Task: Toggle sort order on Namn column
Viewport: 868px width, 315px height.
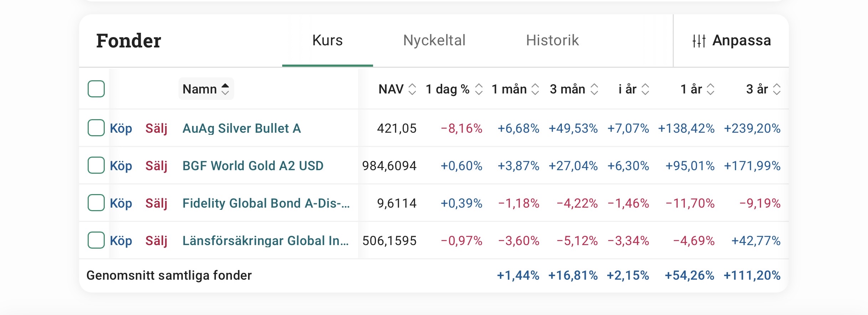Action: pyautogui.click(x=206, y=89)
